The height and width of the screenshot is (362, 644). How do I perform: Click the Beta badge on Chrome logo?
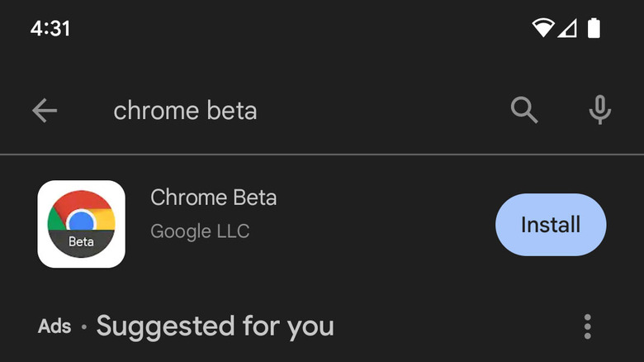[x=81, y=242]
